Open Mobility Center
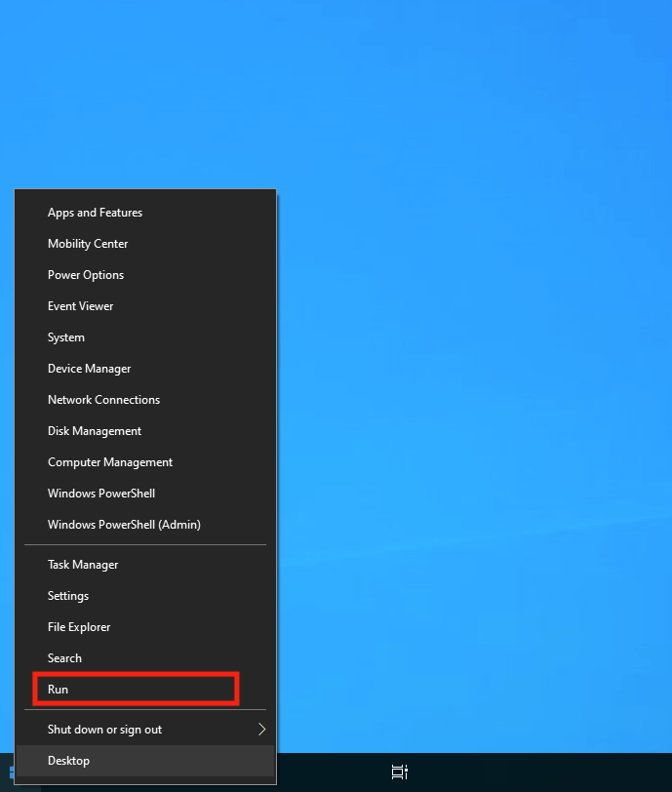Image resolution: width=672 pixels, height=792 pixels. (x=145, y=244)
